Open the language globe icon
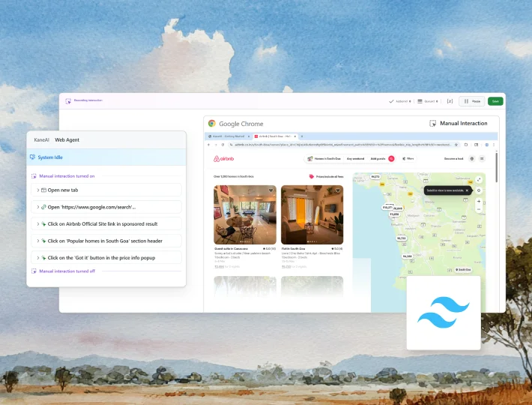Image resolution: width=532 pixels, height=405 pixels. pos(471,158)
